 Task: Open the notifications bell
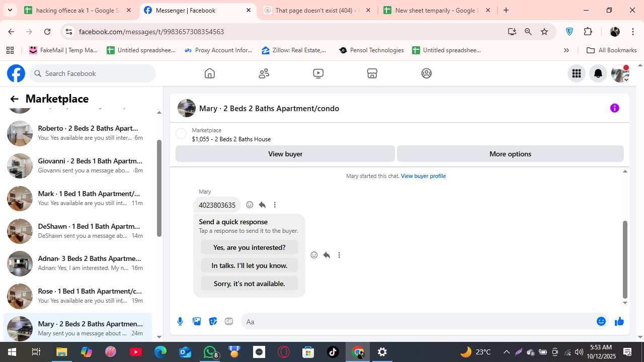pos(598,73)
